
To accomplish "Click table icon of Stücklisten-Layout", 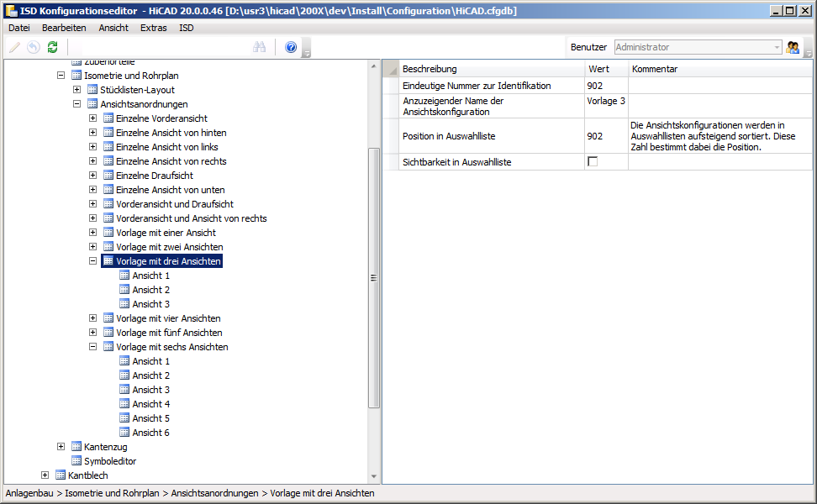I will click(x=92, y=90).
